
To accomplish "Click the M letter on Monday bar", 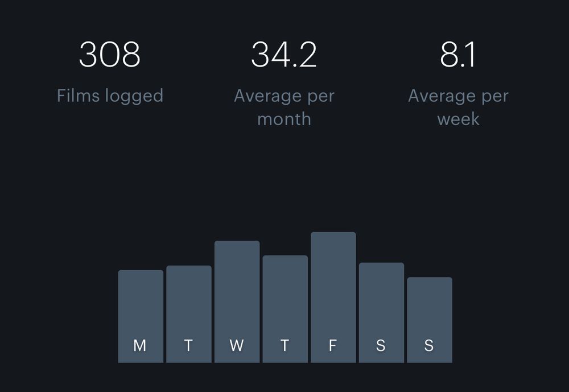I will pos(140,345).
